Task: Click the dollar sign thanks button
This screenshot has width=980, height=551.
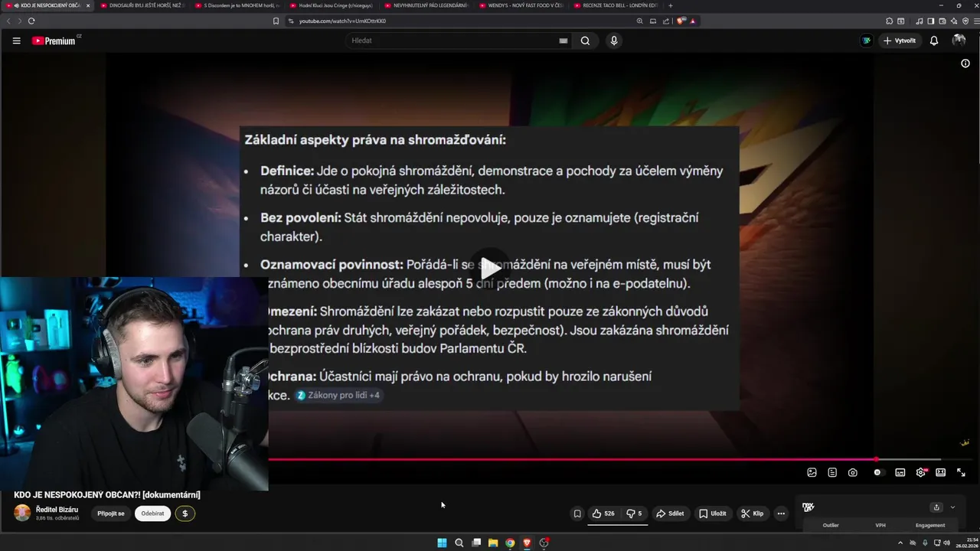Action: 185,514
